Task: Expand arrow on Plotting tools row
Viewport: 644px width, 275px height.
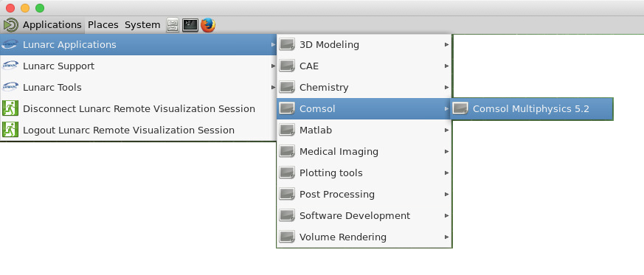Action: click(447, 173)
